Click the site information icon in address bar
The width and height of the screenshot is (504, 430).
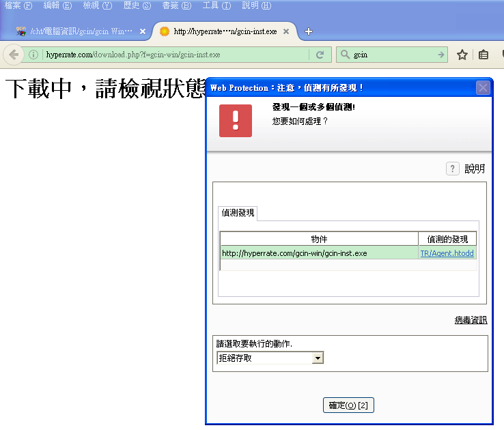(x=33, y=55)
